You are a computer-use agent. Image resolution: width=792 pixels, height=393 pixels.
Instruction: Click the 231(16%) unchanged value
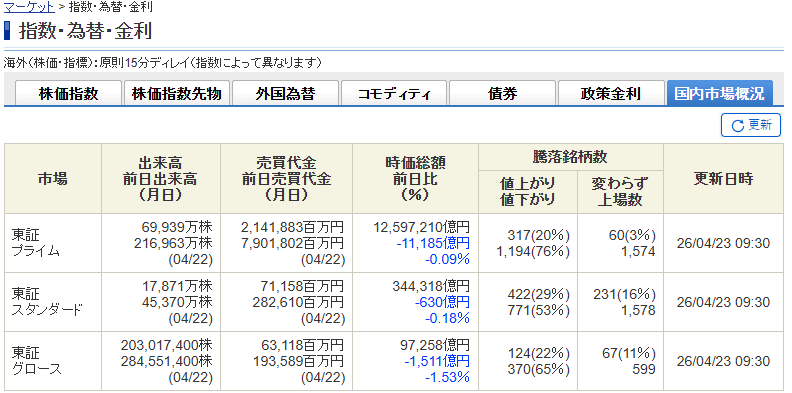pos(625,293)
